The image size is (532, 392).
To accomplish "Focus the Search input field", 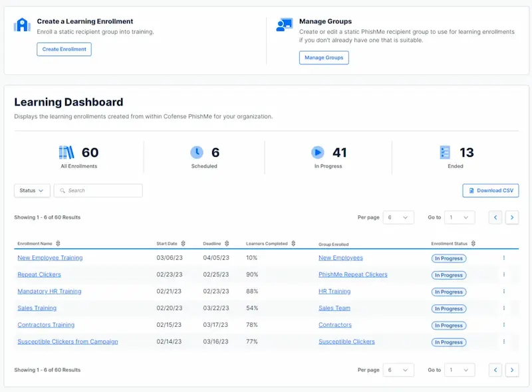I will pos(98,191).
